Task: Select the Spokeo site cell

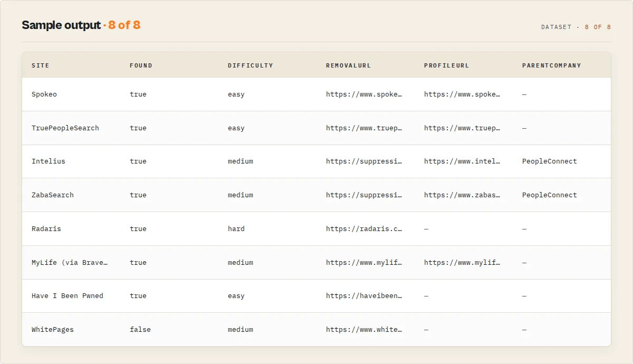Action: pyautogui.click(x=44, y=94)
